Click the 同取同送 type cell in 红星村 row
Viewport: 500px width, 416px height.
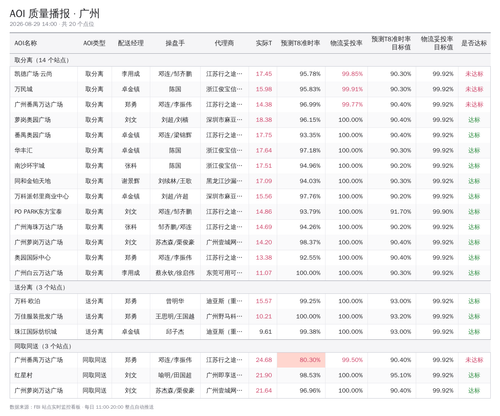coord(94,375)
